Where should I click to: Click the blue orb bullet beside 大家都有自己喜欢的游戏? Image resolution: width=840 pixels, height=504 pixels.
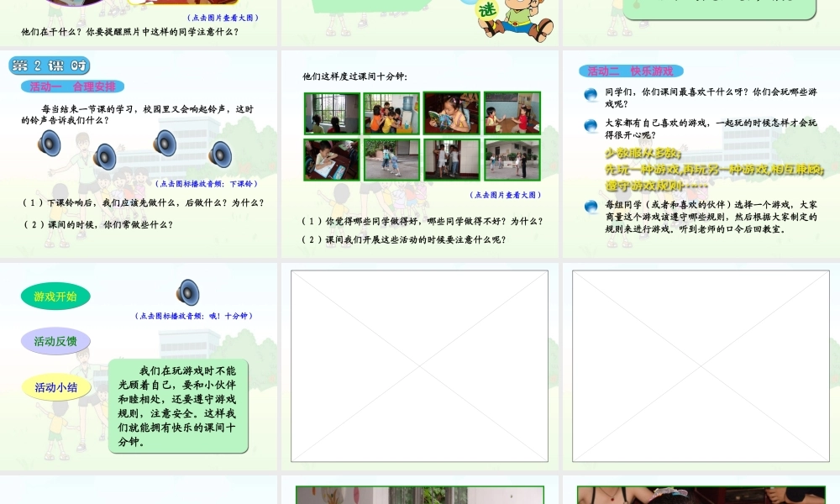[591, 126]
